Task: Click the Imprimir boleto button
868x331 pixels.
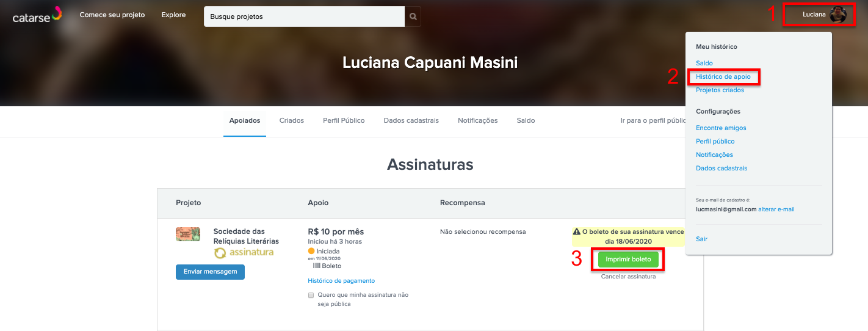Action: click(628, 260)
